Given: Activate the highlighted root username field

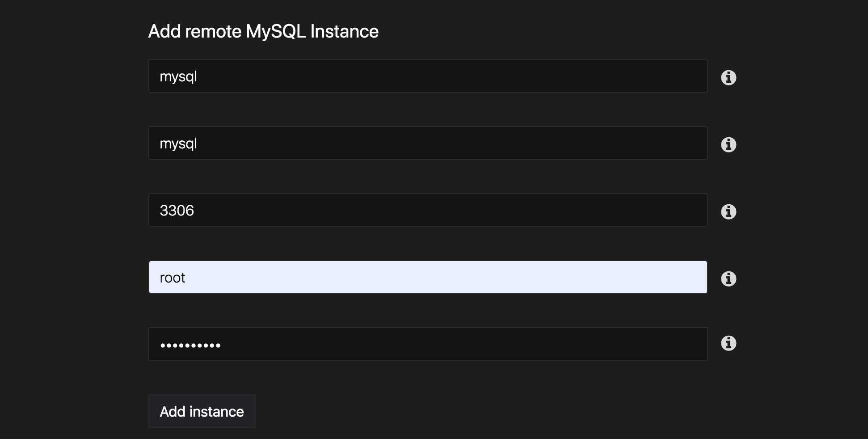Looking at the screenshot, I should tap(428, 277).
